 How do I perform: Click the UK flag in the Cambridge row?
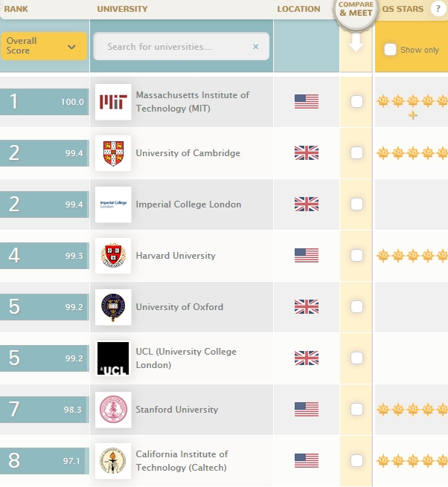click(307, 153)
